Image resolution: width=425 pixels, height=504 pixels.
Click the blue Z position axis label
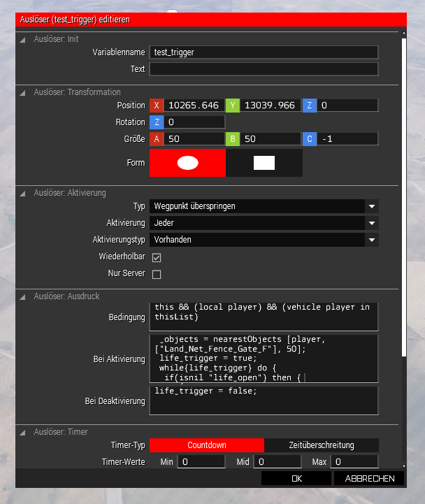pyautogui.click(x=309, y=106)
